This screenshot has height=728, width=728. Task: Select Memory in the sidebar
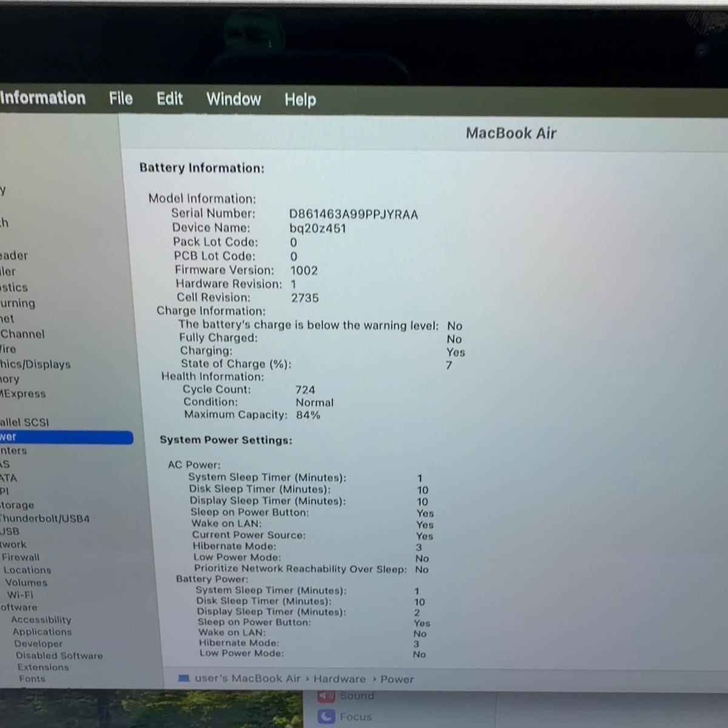(10, 379)
